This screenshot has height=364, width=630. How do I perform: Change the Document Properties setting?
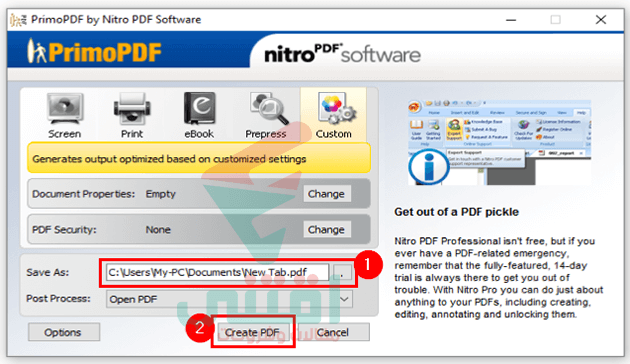(327, 194)
